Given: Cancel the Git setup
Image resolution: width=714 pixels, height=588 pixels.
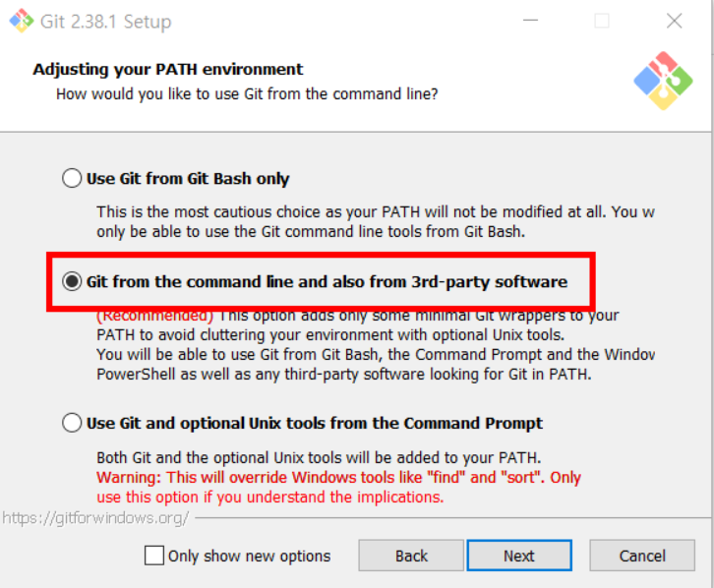Looking at the screenshot, I should pyautogui.click(x=642, y=556).
